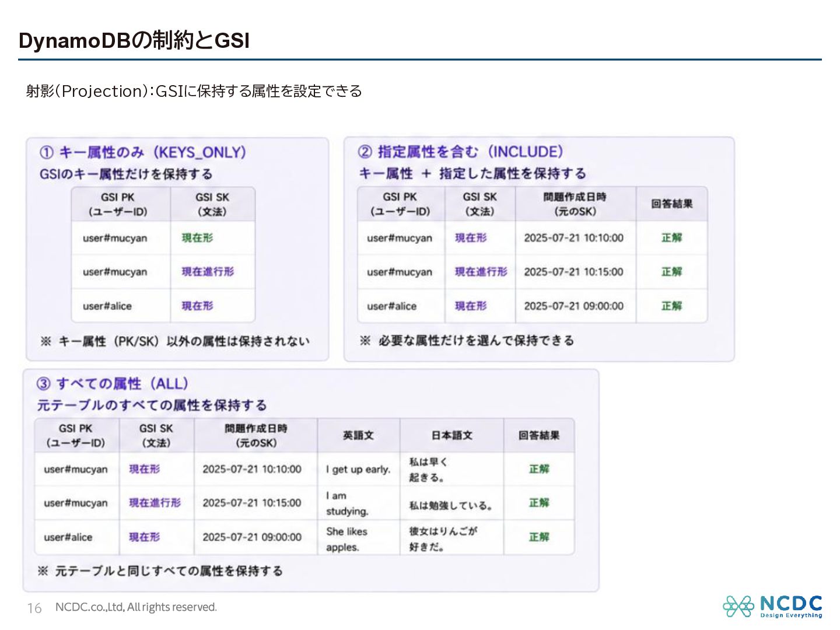Click the subtitle 射影(Projection):GSIに保持する属性を設定できる
This screenshot has width=840, height=630.
pos(194,91)
